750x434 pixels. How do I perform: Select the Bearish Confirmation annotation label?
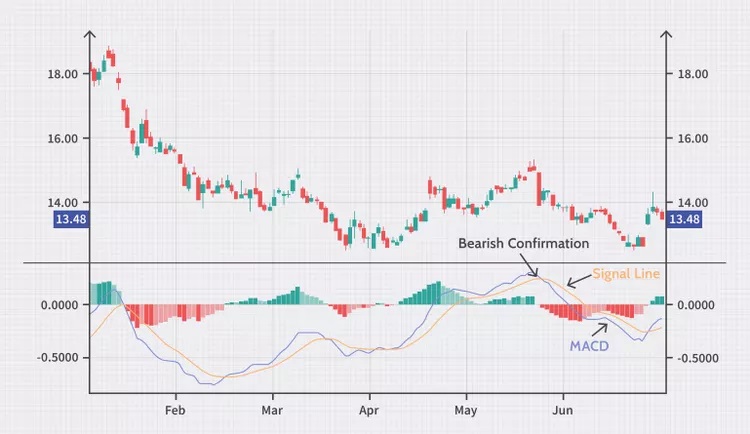523,244
